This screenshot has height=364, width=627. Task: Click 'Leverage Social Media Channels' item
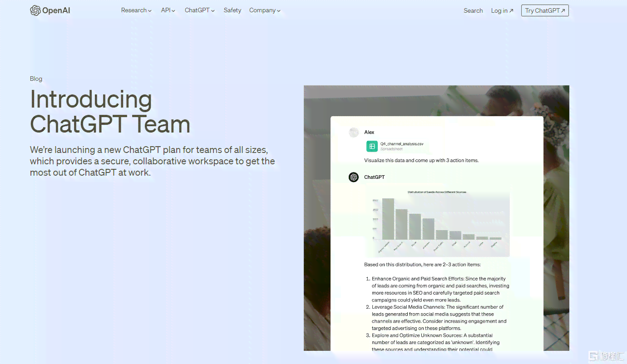pyautogui.click(x=439, y=318)
